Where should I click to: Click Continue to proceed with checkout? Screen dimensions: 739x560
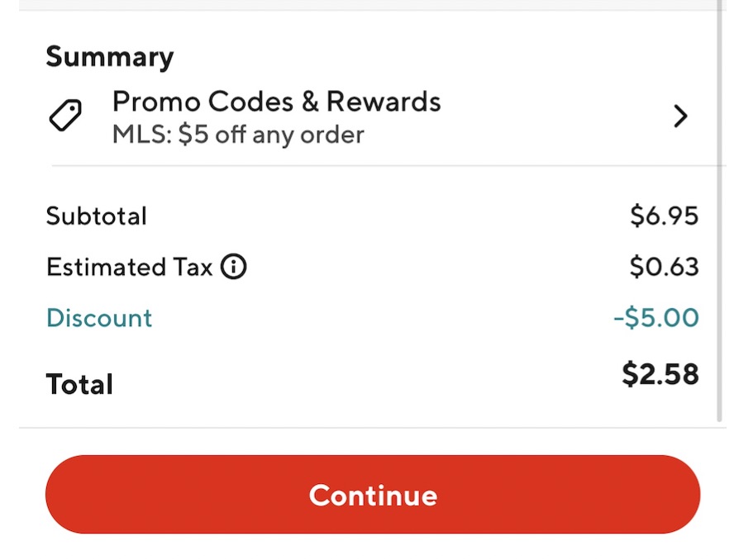point(372,495)
